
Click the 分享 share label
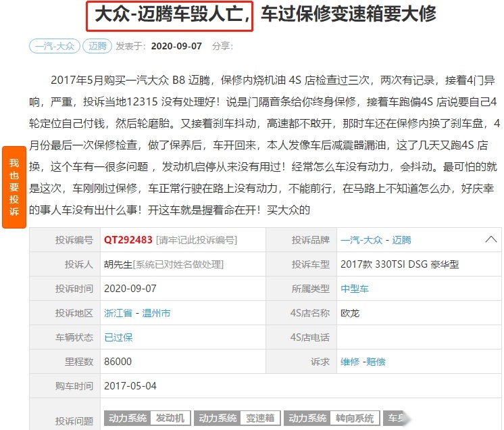click(x=222, y=46)
